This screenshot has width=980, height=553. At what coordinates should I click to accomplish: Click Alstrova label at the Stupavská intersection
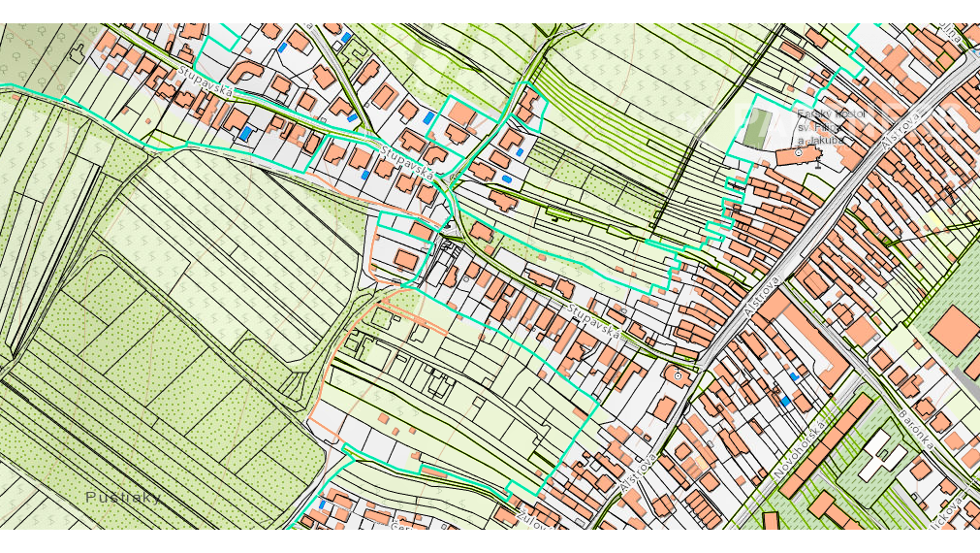763,296
